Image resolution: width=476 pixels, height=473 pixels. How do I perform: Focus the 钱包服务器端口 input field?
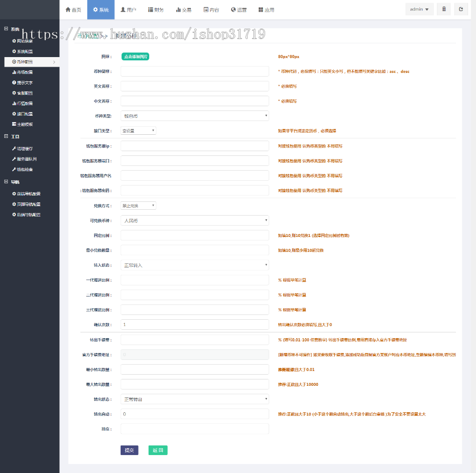[x=195, y=161]
